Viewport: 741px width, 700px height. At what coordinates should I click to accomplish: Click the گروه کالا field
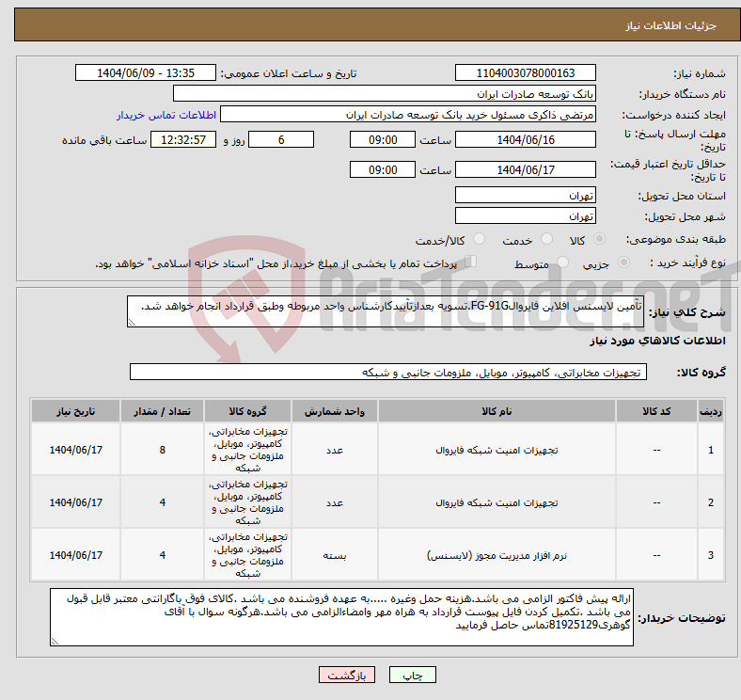tap(388, 373)
